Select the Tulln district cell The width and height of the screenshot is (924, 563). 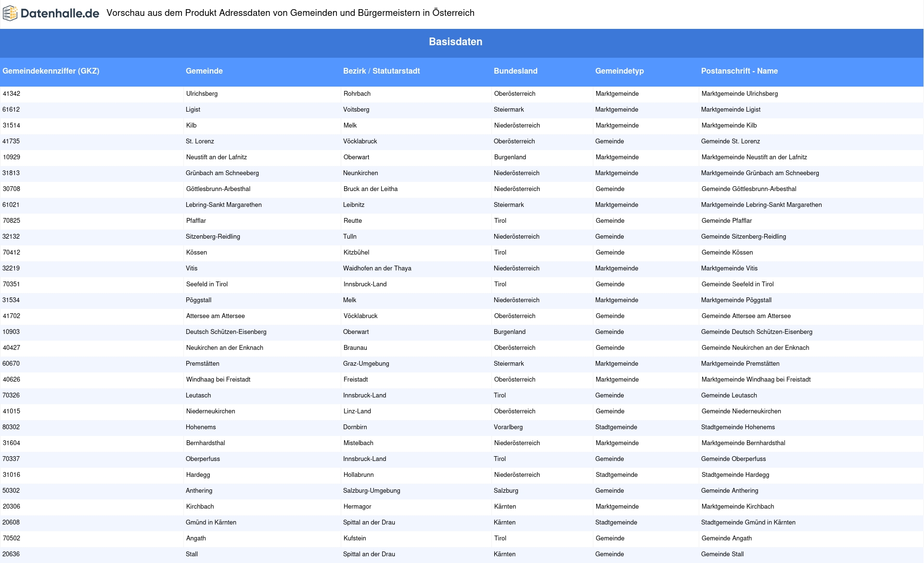tap(416, 237)
